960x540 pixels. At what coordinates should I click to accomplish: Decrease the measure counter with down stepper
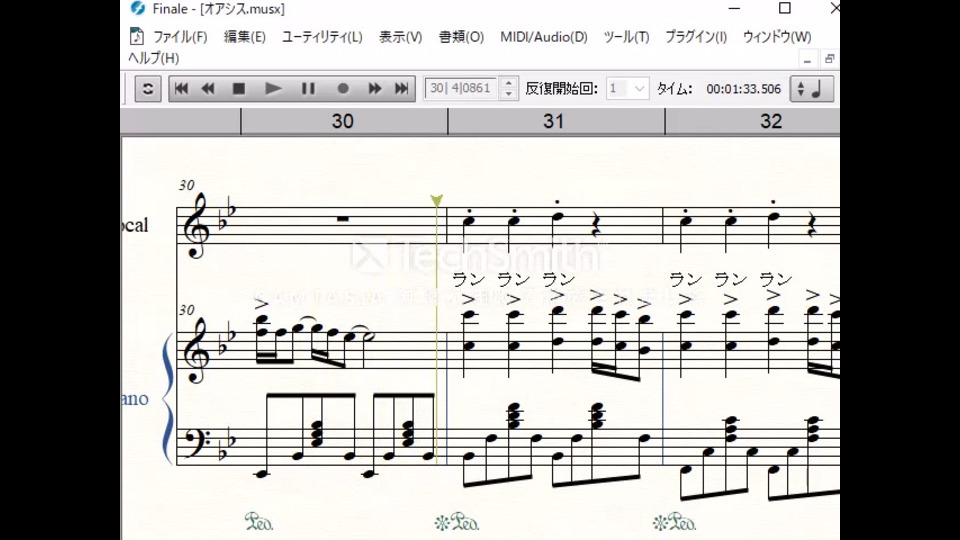(508, 94)
